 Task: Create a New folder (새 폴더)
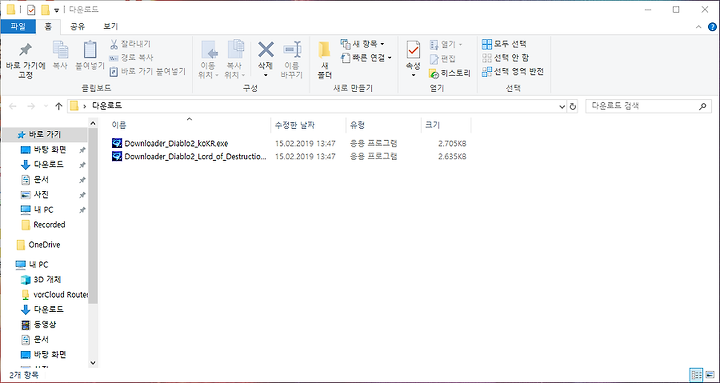[325, 60]
